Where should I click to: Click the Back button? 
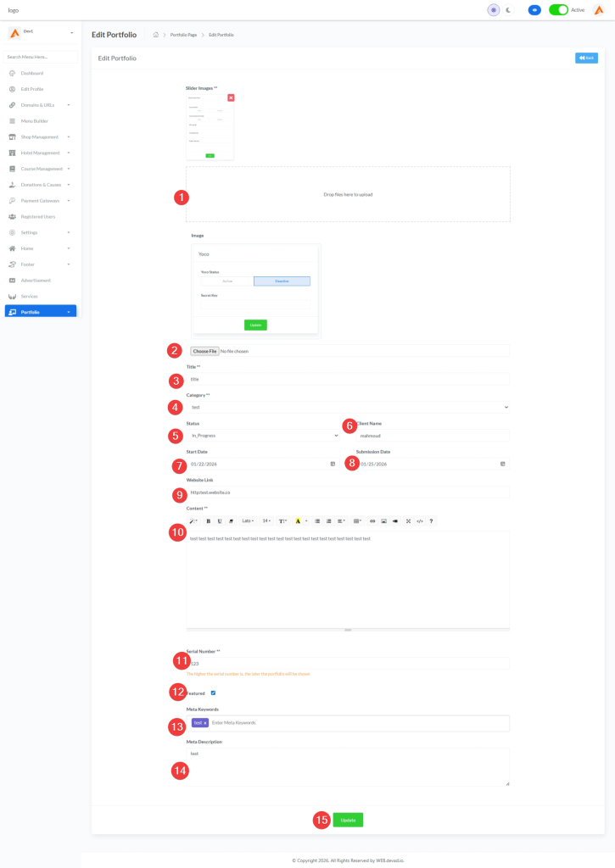coord(586,58)
